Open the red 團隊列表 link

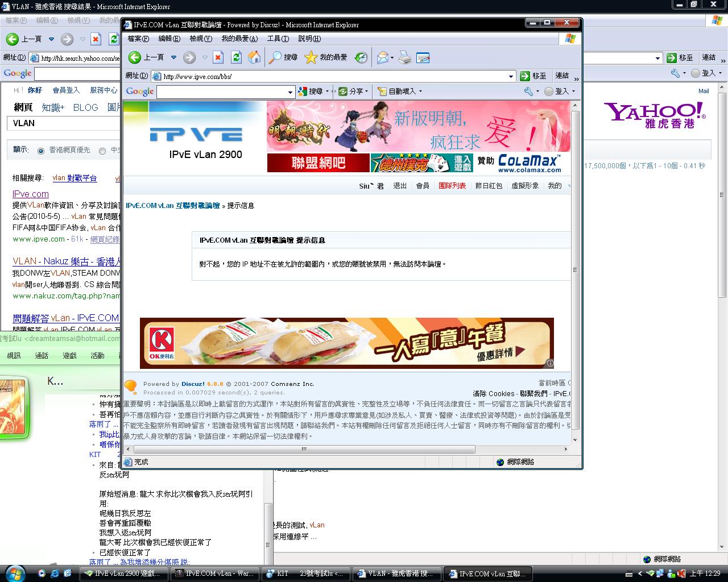tap(452, 186)
